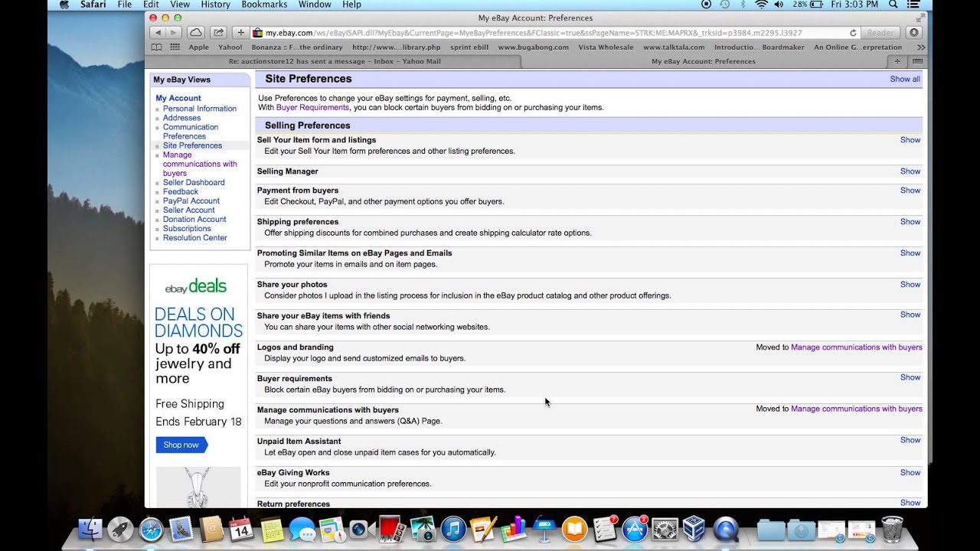Open VirtualBox from the dock
This screenshot has height=551, width=980.
(x=694, y=529)
